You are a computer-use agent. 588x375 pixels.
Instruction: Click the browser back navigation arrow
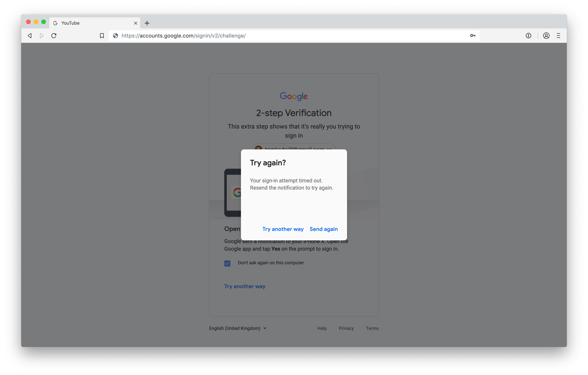pyautogui.click(x=29, y=35)
